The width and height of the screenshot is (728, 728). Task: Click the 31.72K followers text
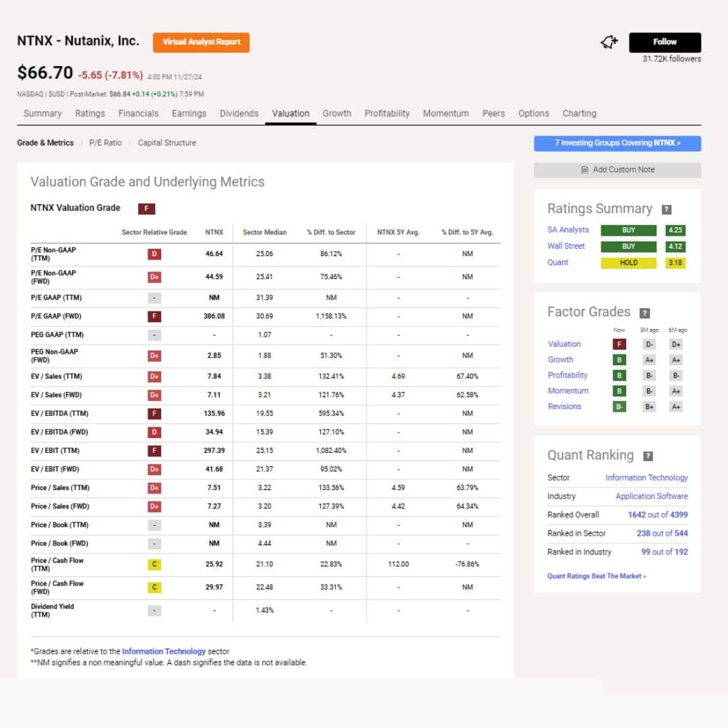pyautogui.click(x=671, y=59)
